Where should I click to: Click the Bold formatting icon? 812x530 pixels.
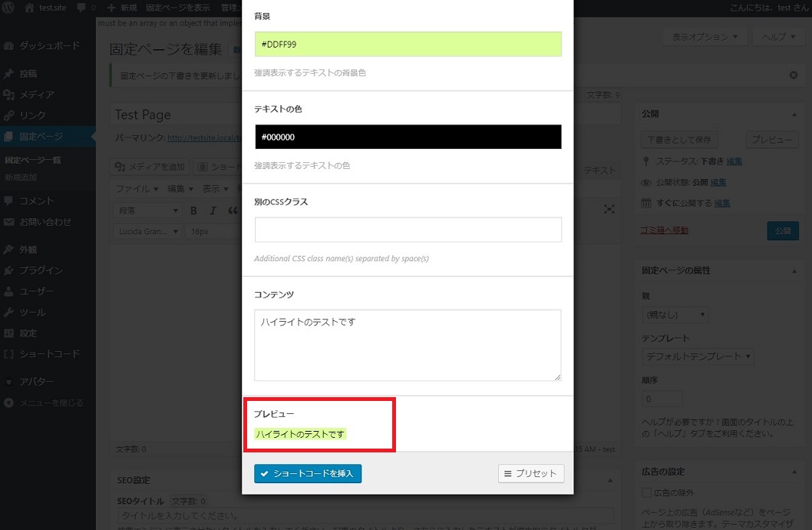pos(194,210)
